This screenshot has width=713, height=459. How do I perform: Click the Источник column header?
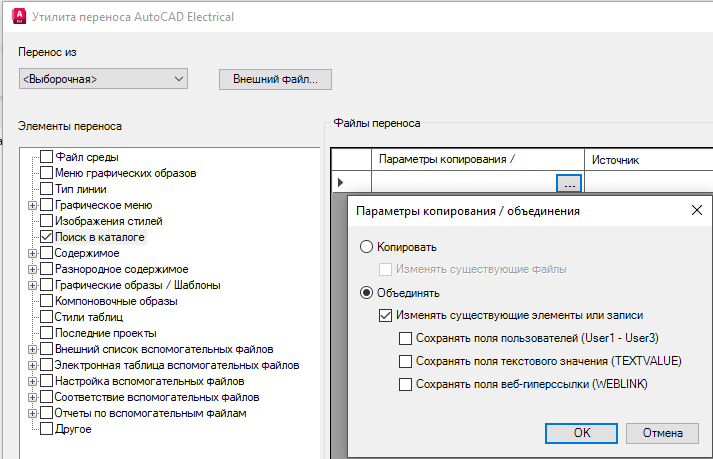tap(649, 160)
